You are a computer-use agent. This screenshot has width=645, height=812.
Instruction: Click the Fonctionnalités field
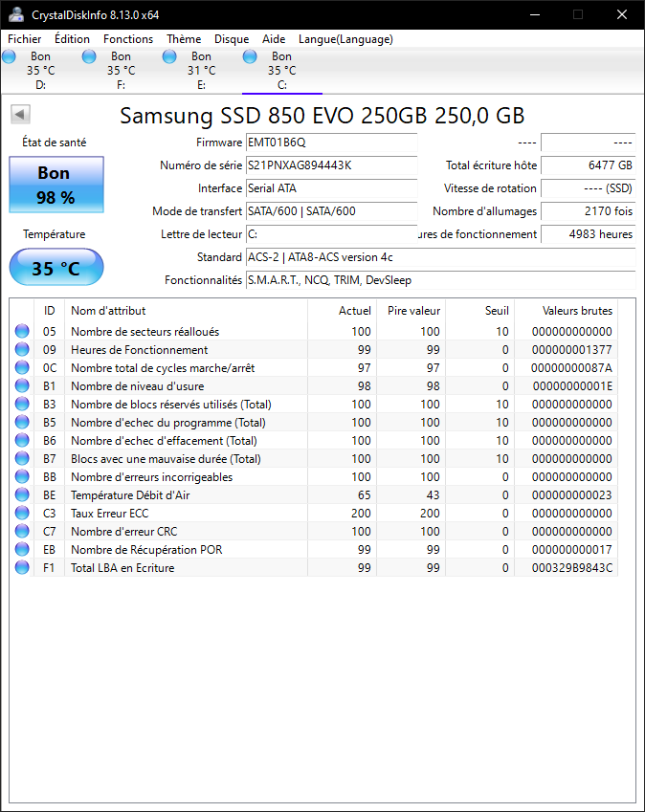click(x=440, y=279)
